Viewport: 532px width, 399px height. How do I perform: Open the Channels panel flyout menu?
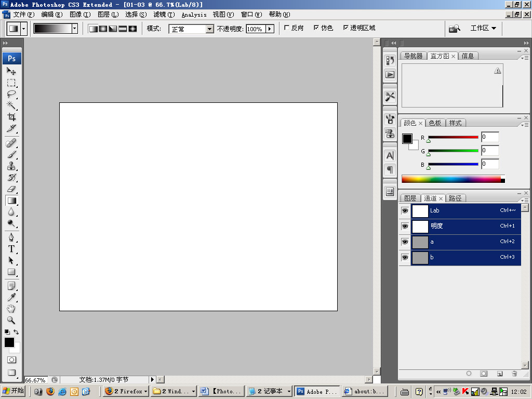point(525,200)
